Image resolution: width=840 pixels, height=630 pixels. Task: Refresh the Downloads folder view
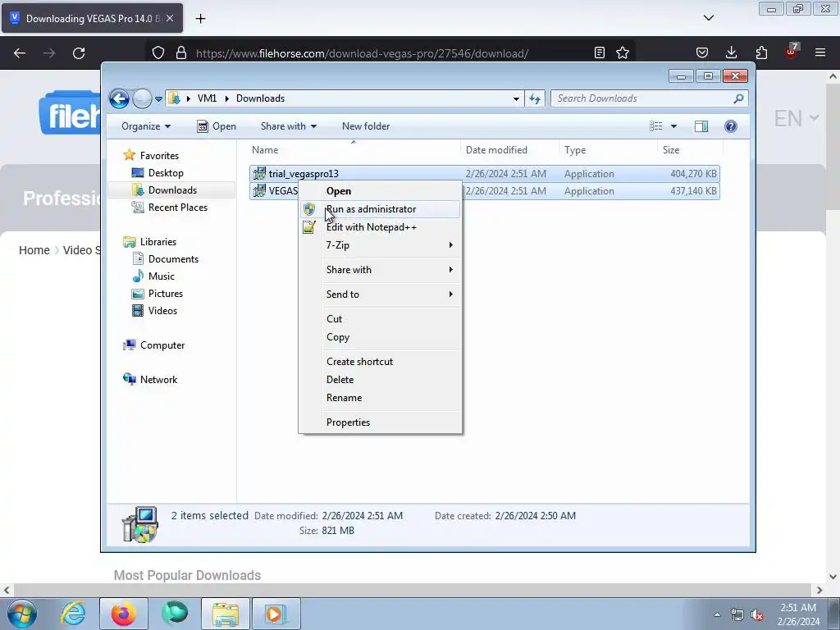click(535, 98)
